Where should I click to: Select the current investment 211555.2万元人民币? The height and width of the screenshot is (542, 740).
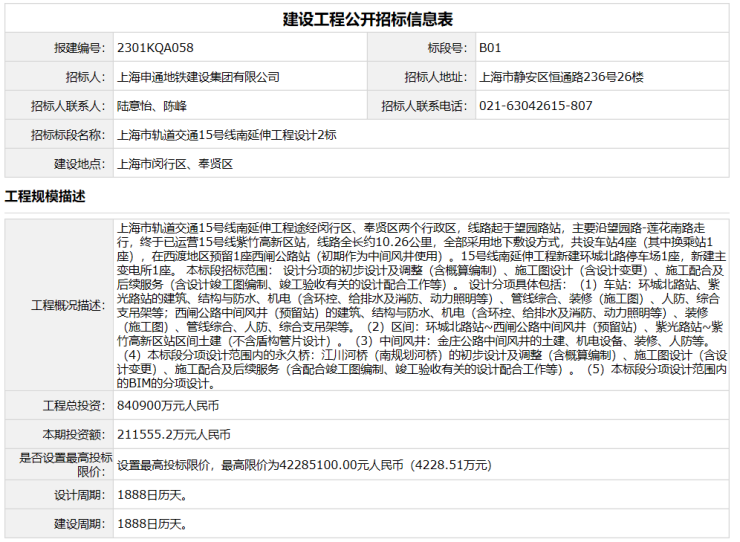pyautogui.click(x=173, y=435)
